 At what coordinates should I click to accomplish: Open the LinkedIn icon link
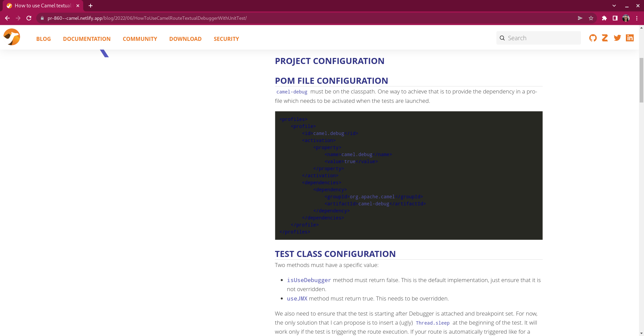click(x=630, y=38)
